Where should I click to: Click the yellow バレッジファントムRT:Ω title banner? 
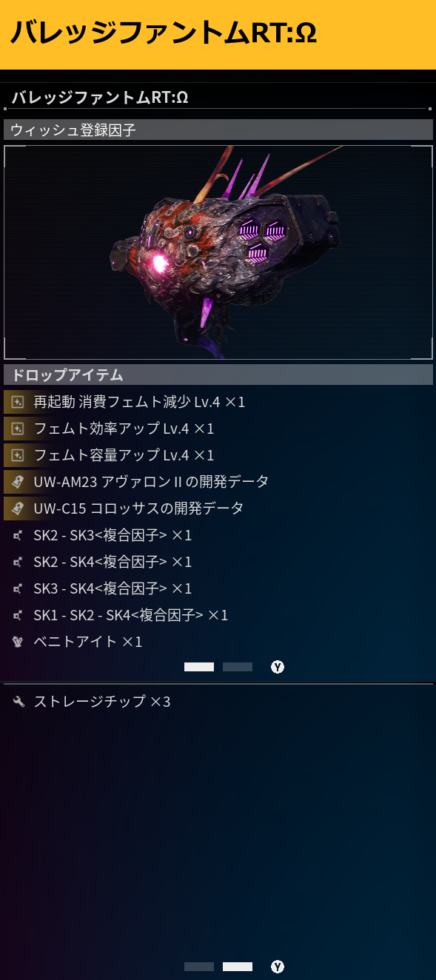click(218, 35)
